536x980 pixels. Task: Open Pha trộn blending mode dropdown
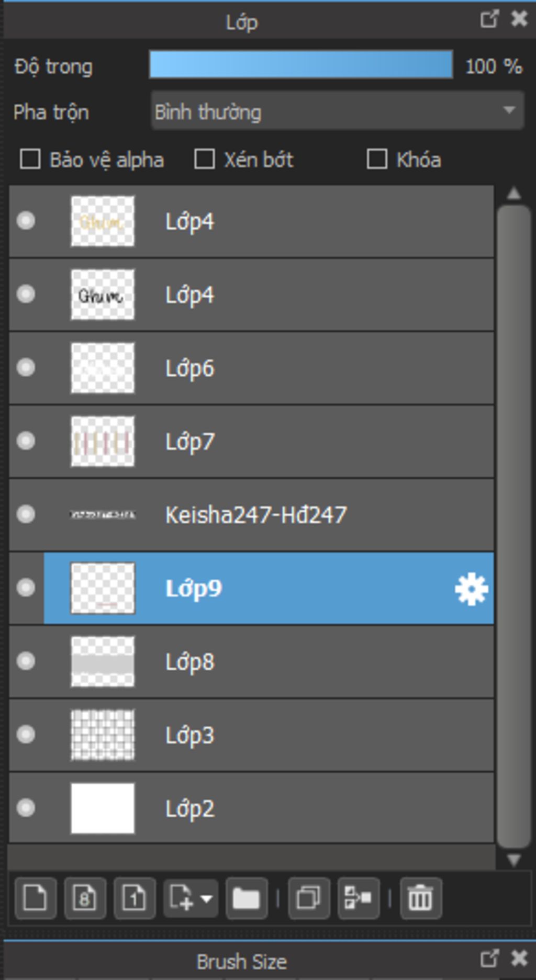tap(338, 110)
